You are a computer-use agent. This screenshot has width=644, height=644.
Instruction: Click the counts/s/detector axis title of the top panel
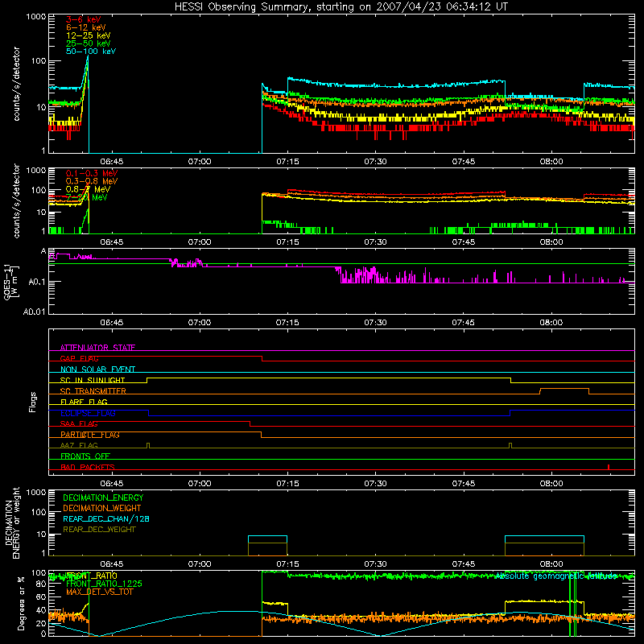pos(16,84)
